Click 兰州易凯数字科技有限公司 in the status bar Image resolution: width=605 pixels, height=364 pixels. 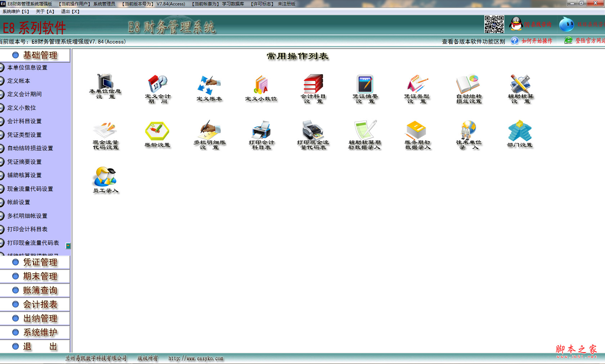(96, 359)
